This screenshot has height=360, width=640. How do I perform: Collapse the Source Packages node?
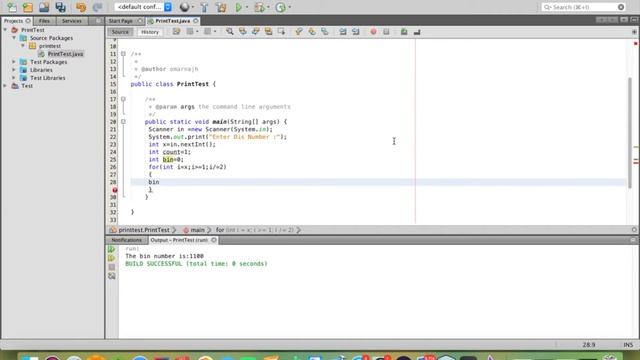coord(14,38)
